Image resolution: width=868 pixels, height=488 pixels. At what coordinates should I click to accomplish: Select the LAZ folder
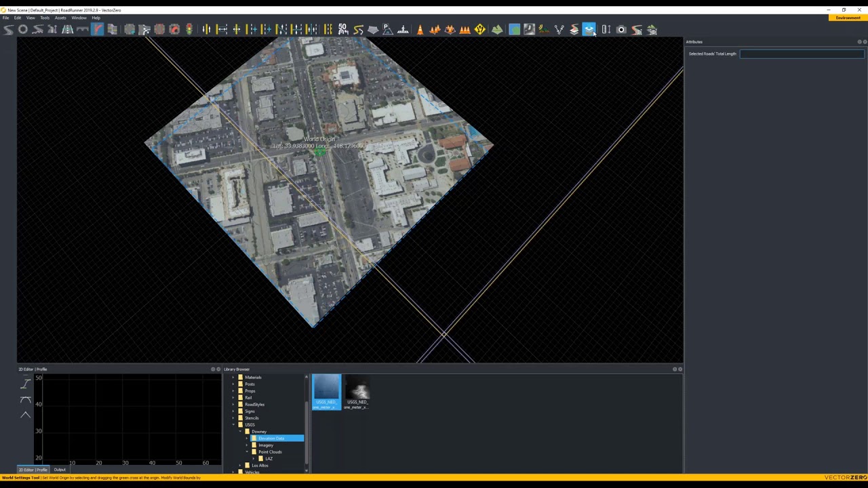pos(269,459)
